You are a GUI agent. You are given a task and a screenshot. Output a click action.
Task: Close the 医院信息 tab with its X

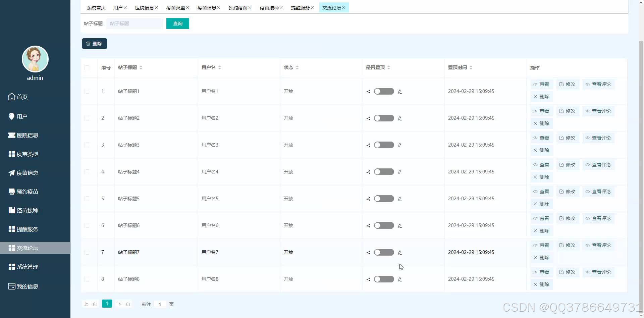[156, 8]
